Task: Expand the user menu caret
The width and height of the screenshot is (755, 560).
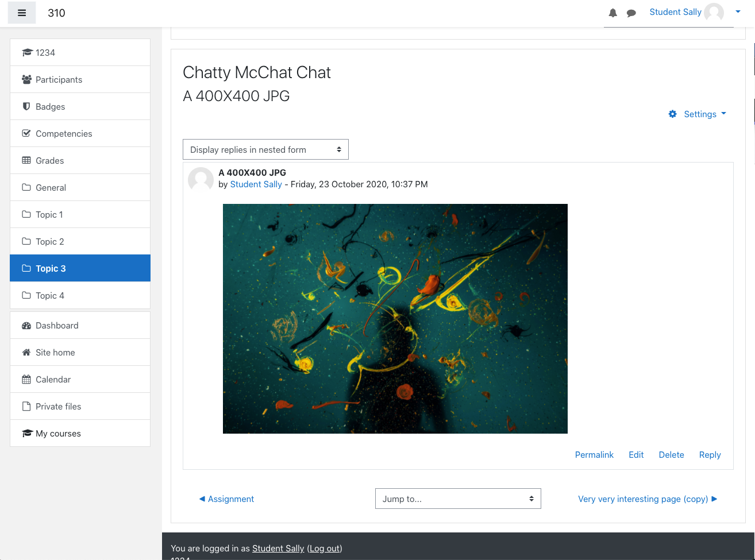Action: 738,11
